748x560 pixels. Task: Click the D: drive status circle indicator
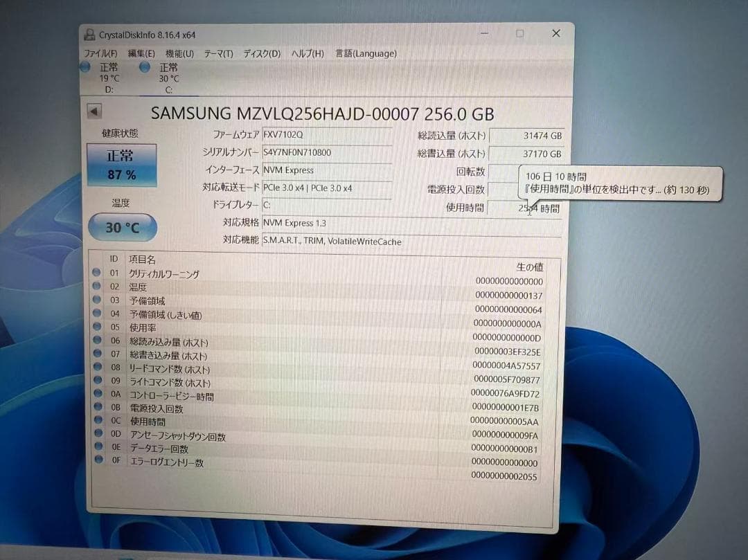pos(85,67)
